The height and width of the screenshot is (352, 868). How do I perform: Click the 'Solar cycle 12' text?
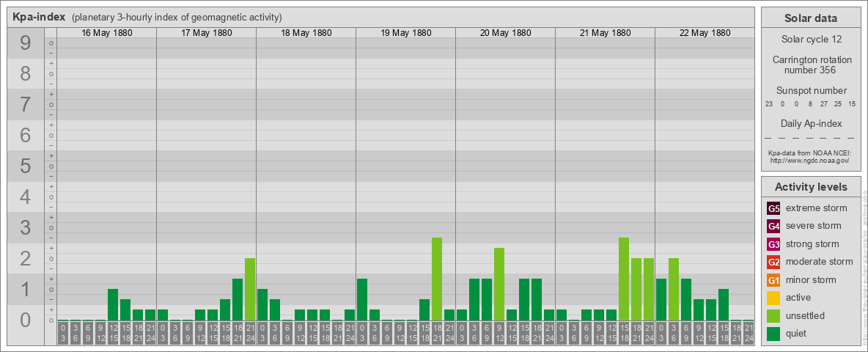point(811,40)
